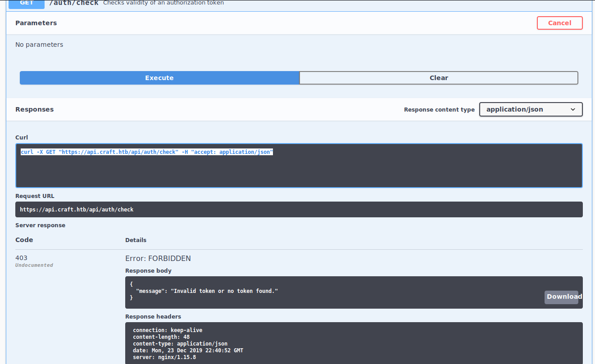
Task: Click the GET method badge
Action: tap(27, 4)
